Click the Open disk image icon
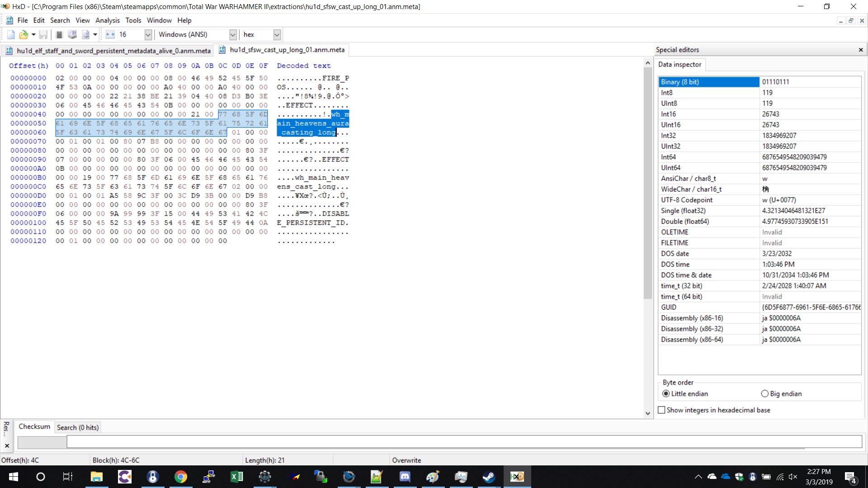868x488 pixels. click(86, 35)
